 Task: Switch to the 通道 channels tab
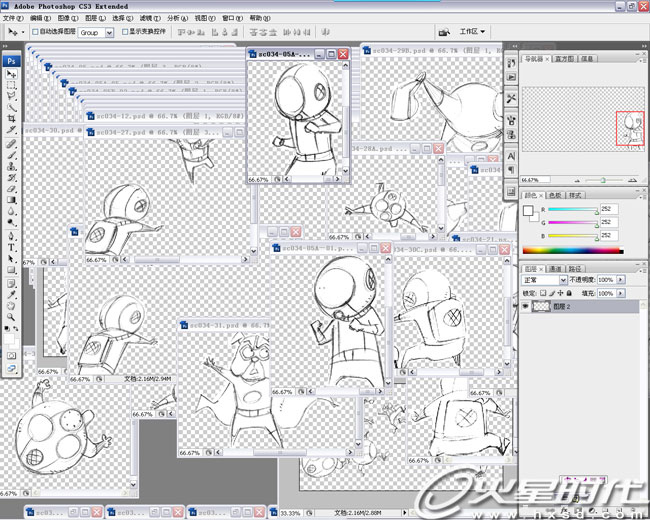pyautogui.click(x=555, y=269)
